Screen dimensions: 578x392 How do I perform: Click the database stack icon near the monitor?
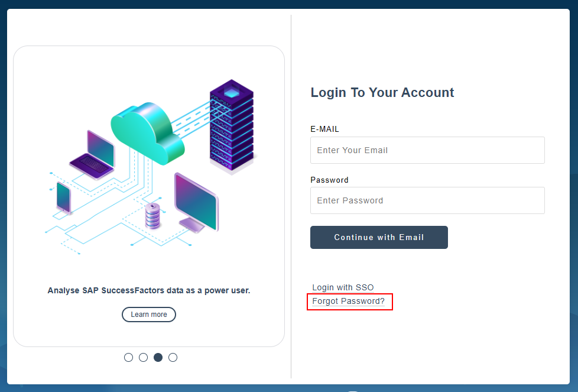153,216
